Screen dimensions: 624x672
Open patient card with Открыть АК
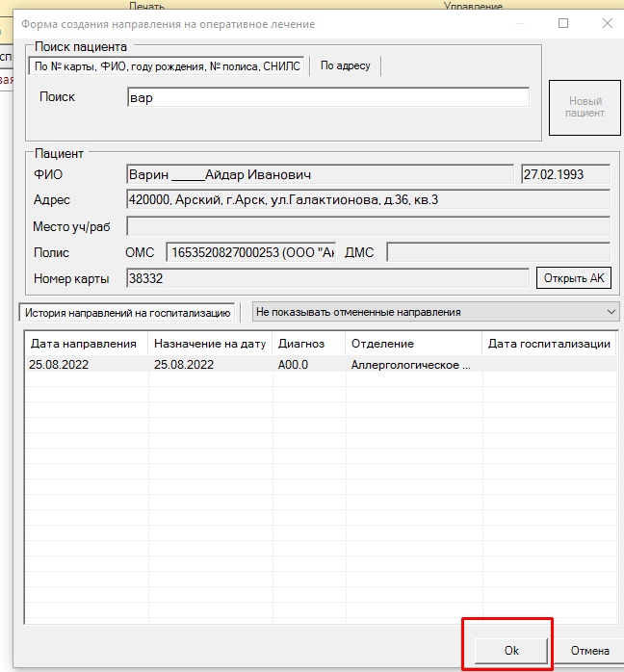(x=573, y=278)
